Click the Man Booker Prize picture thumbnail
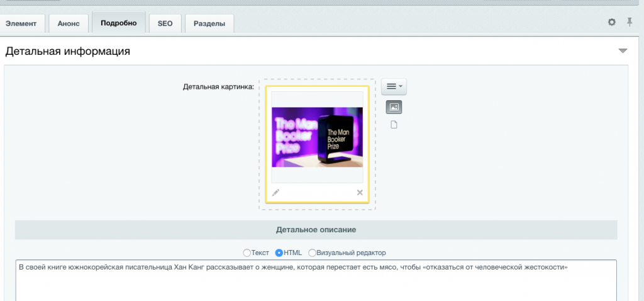Image resolution: width=644 pixels, height=301 pixels. click(x=317, y=137)
